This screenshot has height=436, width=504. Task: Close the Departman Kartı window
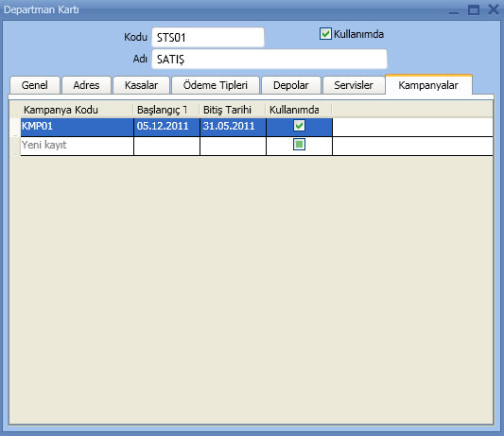(x=494, y=9)
